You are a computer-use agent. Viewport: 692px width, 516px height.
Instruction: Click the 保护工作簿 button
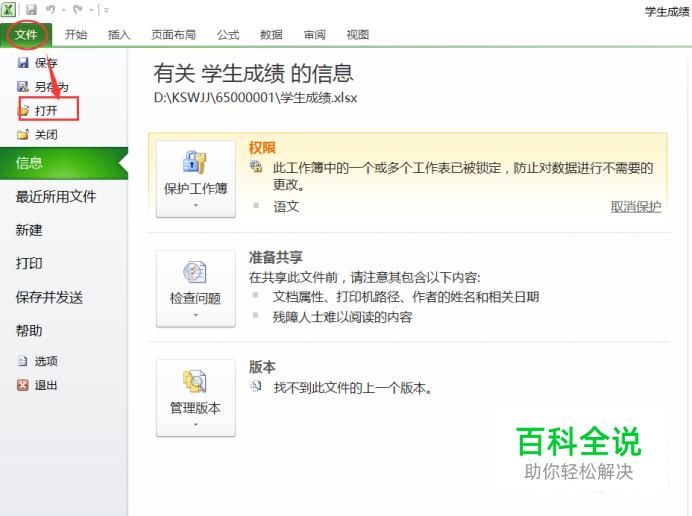tap(196, 179)
